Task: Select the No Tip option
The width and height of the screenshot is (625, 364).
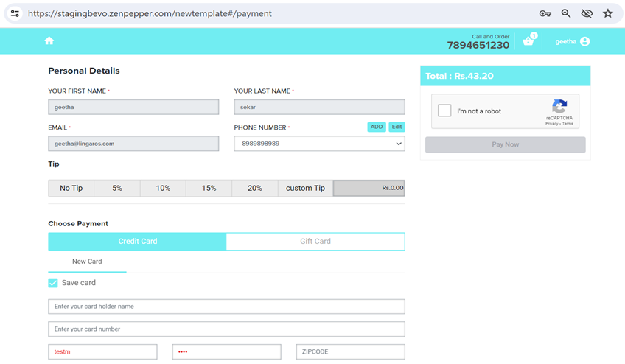Action: [71, 188]
